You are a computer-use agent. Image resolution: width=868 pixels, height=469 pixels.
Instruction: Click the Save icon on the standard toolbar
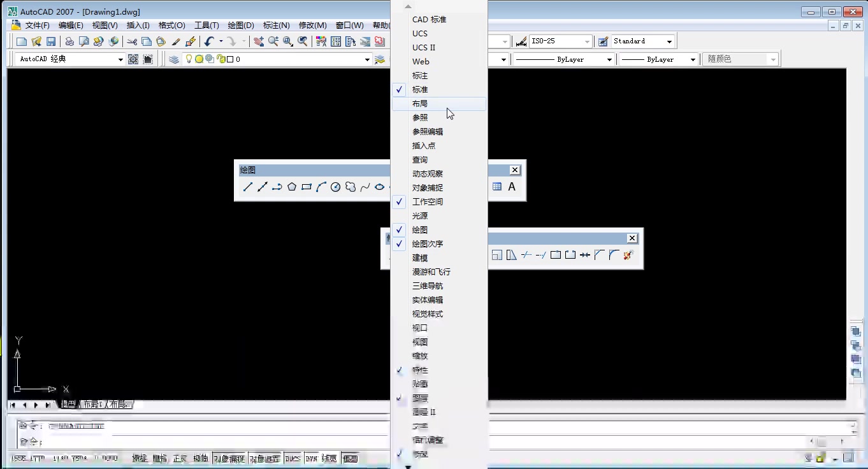coord(51,40)
